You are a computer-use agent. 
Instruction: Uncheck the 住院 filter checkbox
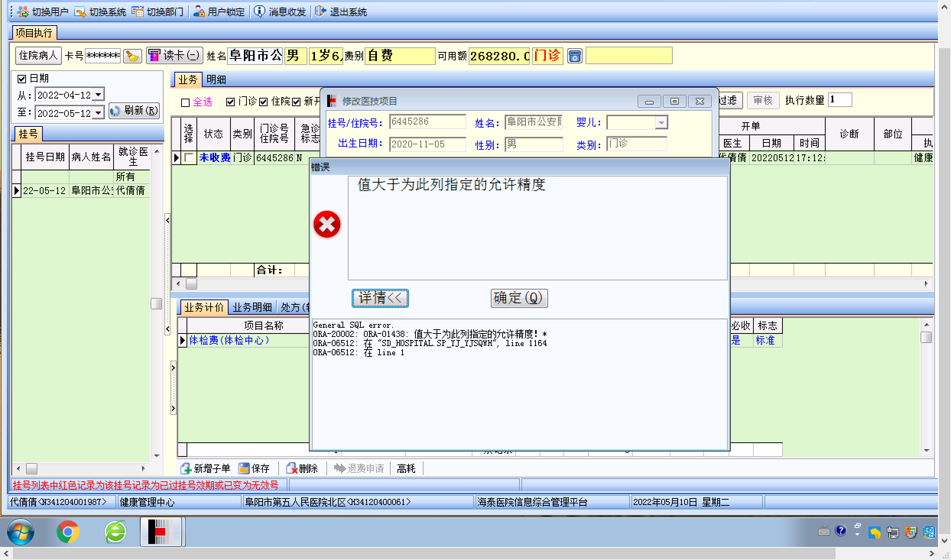click(263, 102)
